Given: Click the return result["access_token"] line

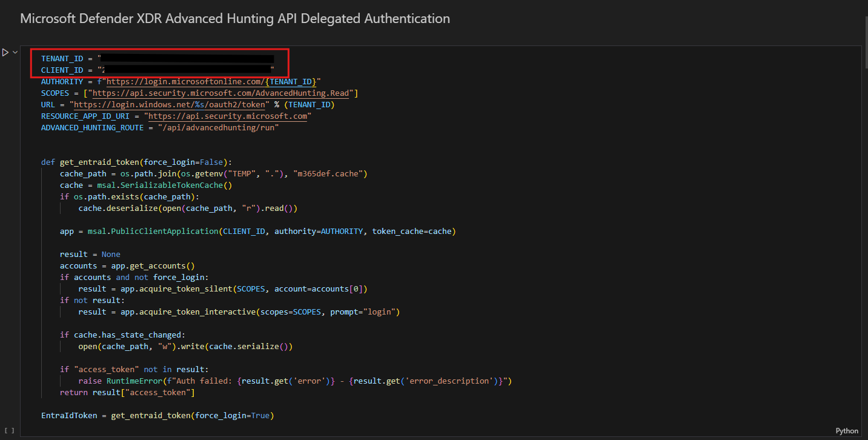Looking at the screenshot, I should pos(127,393).
